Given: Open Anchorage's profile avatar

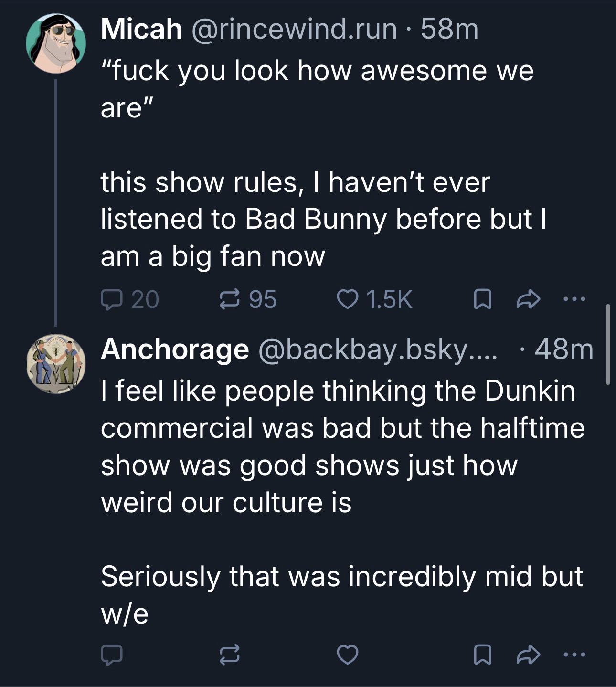Looking at the screenshot, I should tap(55, 364).
